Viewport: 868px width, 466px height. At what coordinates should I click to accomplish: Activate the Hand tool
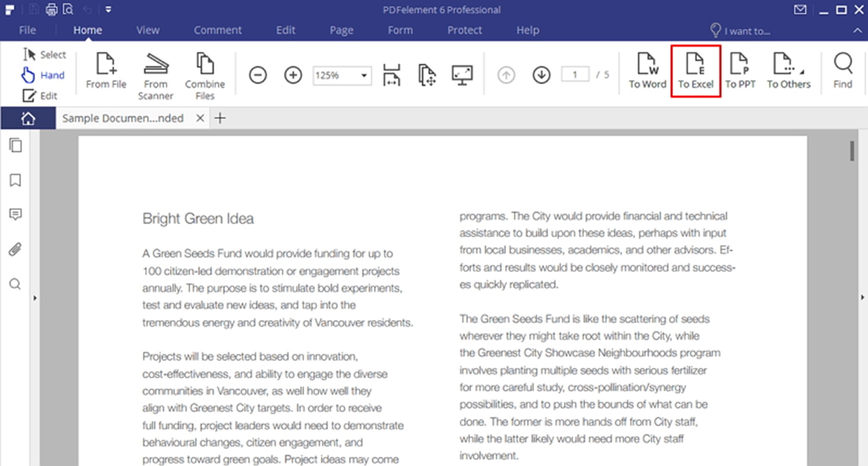43,75
